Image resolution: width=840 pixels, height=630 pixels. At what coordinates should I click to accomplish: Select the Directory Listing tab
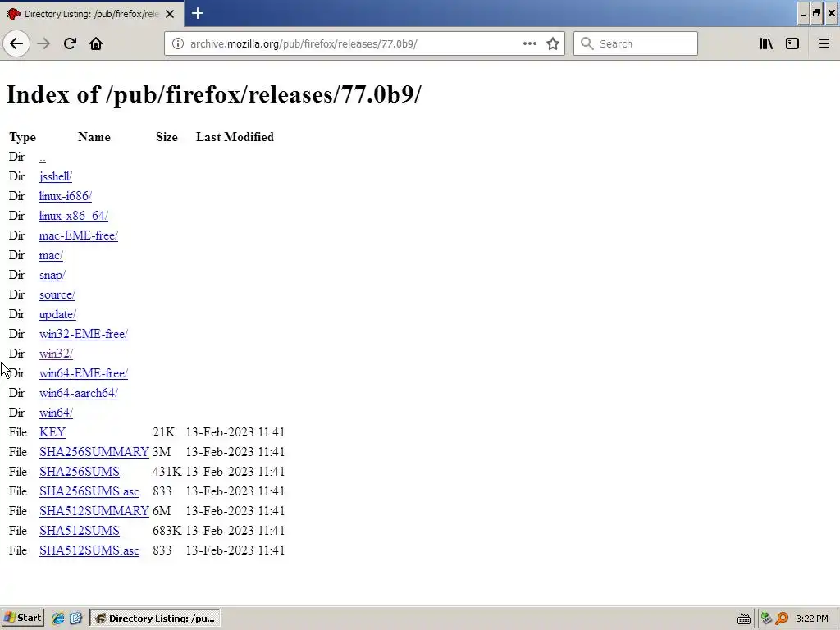point(92,14)
